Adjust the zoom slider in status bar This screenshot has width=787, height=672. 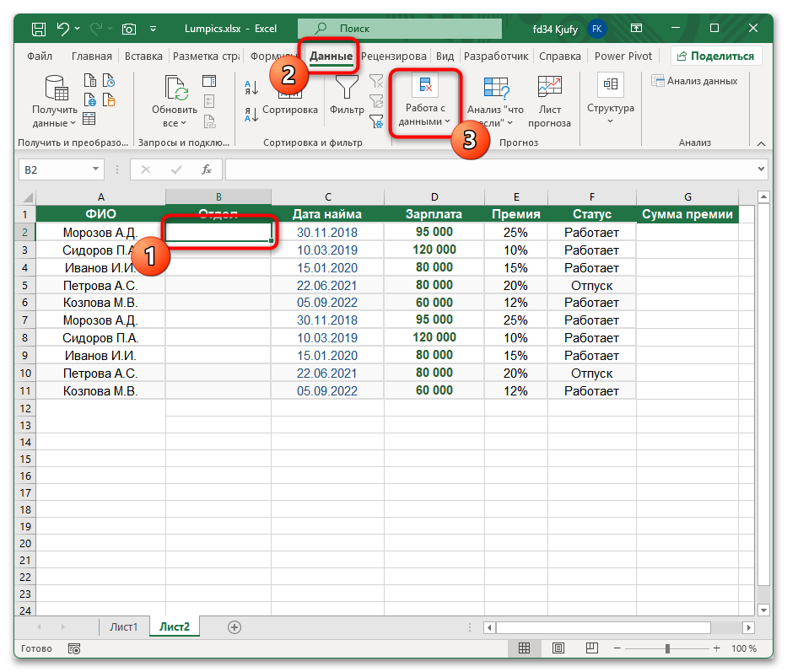coord(667,648)
